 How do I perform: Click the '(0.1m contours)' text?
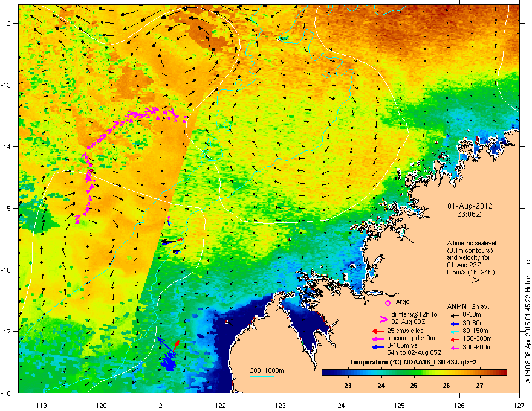pos(470,251)
